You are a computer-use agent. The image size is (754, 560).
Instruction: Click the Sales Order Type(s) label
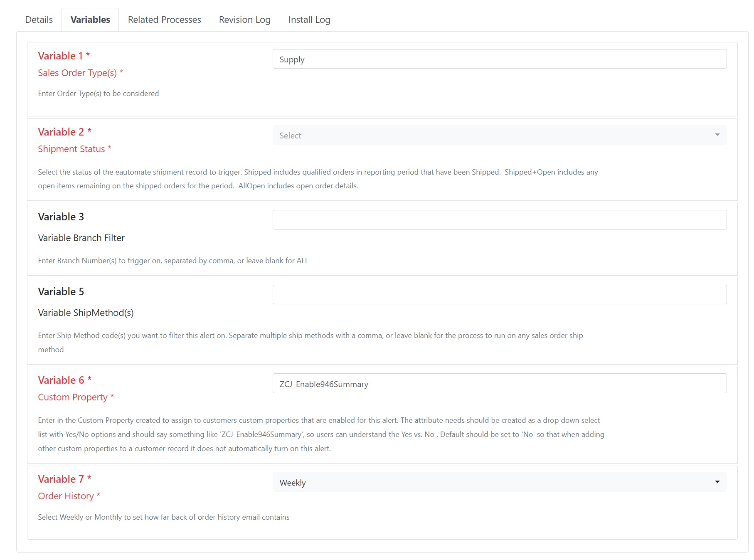[81, 73]
